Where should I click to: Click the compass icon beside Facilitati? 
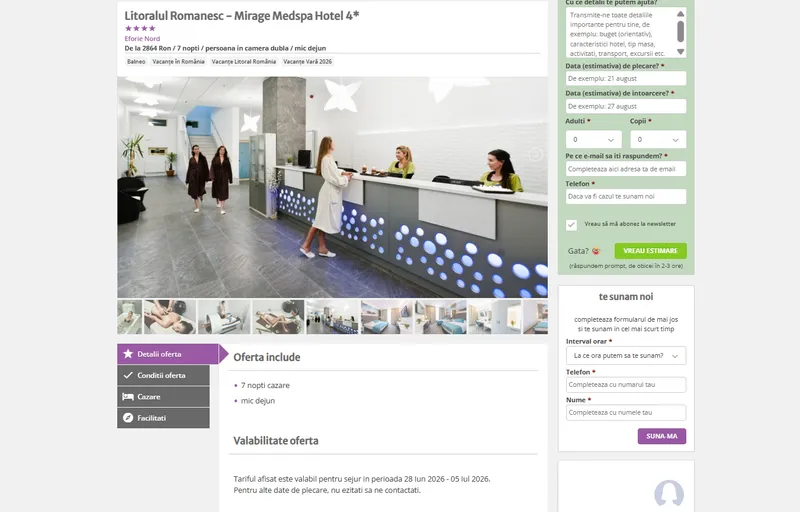128,418
